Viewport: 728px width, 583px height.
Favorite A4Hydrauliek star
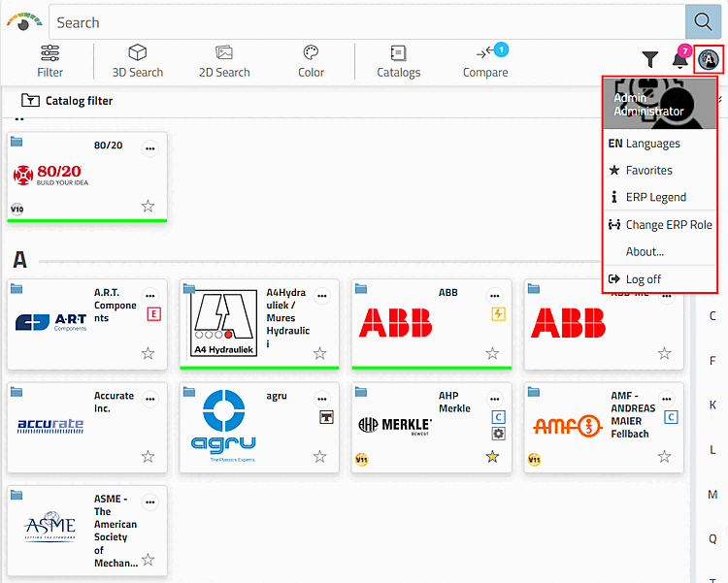coord(320,354)
